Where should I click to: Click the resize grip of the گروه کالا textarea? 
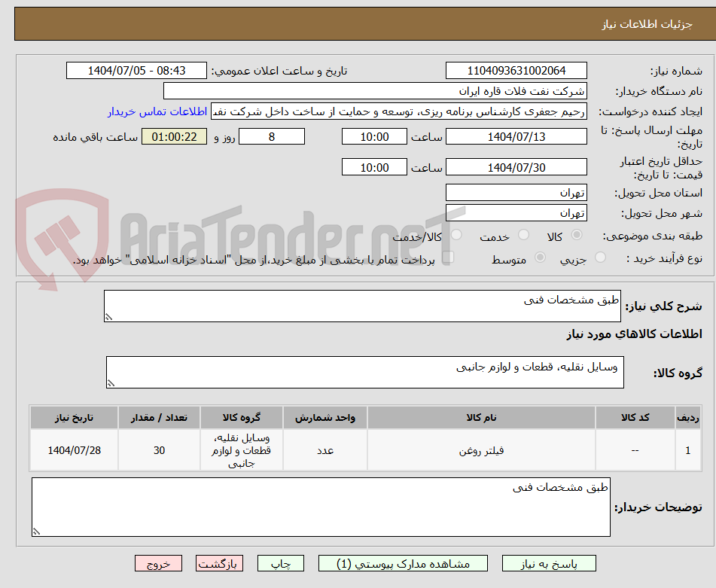tap(113, 381)
